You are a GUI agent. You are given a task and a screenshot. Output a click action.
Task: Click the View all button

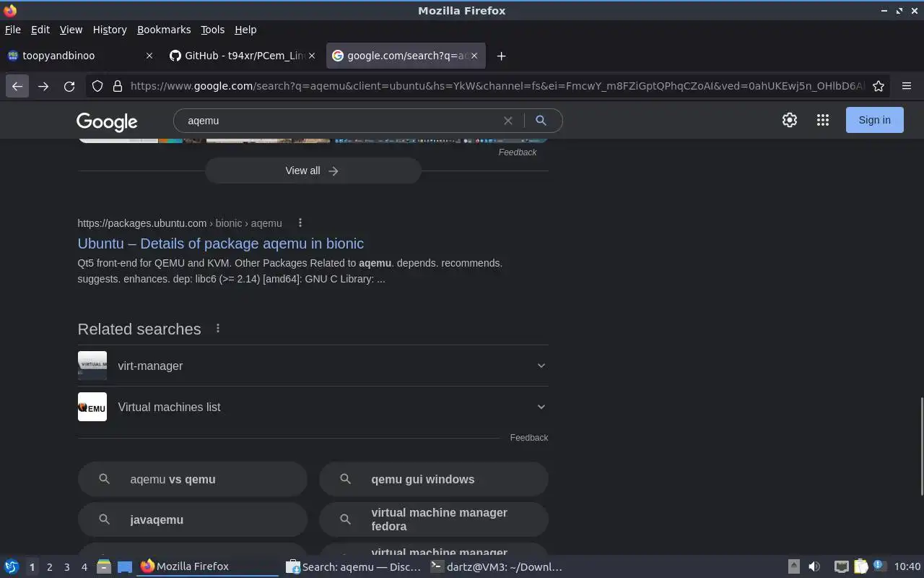click(x=313, y=171)
